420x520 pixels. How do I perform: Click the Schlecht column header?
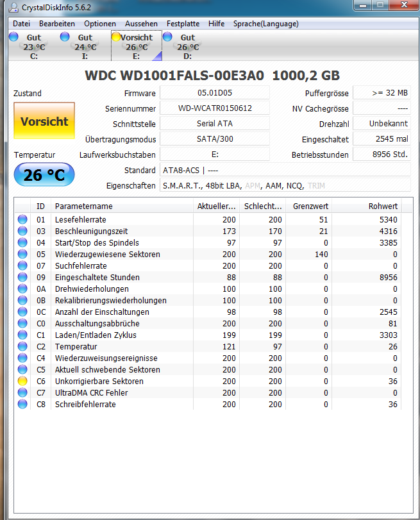(263, 206)
